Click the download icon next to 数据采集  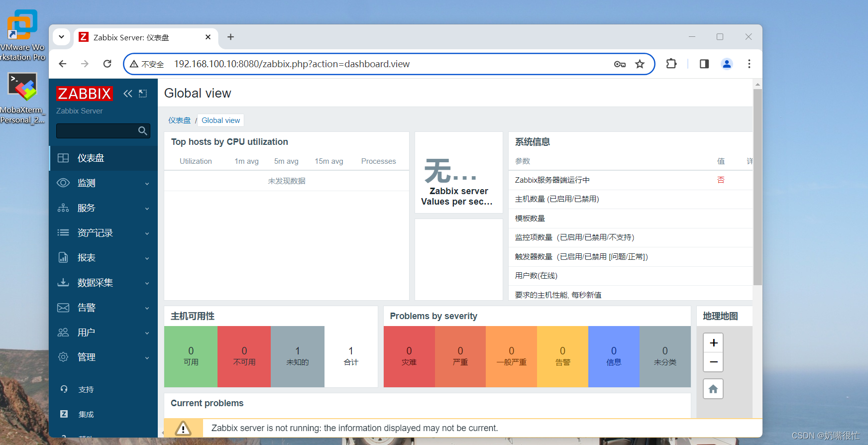pyautogui.click(x=63, y=283)
